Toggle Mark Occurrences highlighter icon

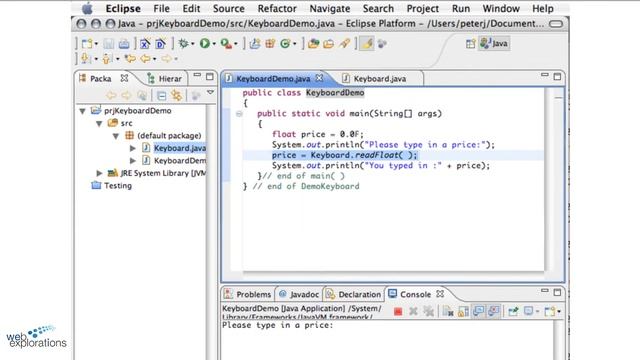[367, 43]
